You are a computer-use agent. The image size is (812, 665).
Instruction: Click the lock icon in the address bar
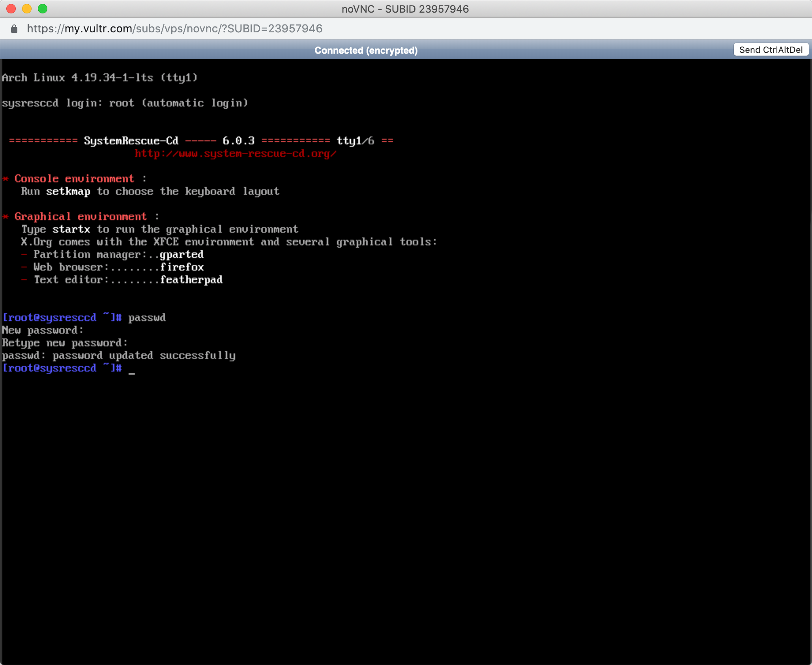pos(14,29)
